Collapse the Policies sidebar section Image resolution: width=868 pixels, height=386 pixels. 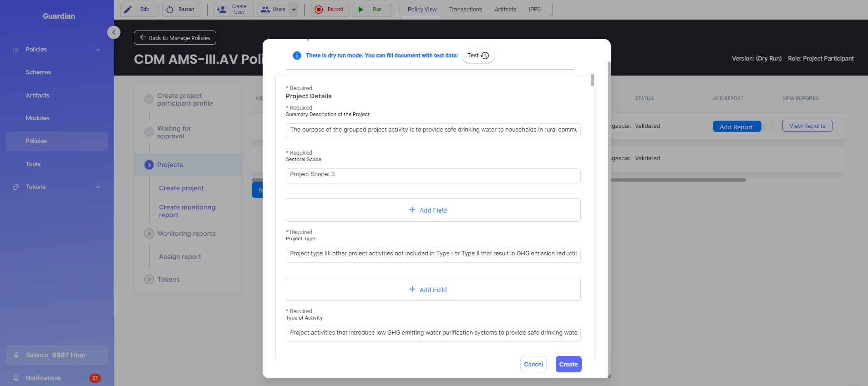[x=98, y=50]
